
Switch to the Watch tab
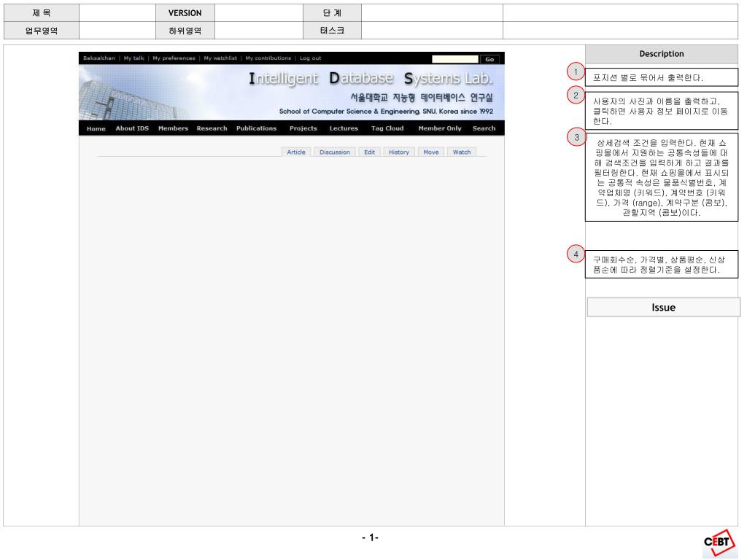[462, 152]
